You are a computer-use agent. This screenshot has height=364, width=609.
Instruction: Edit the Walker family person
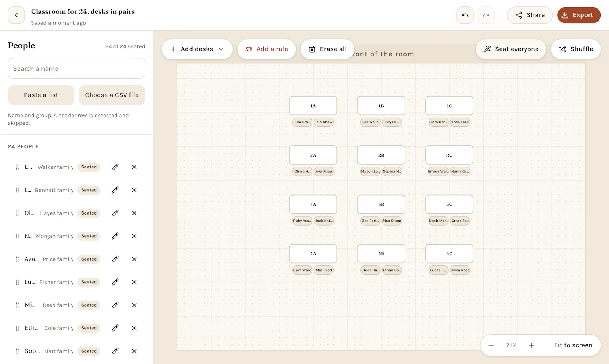coord(115,167)
